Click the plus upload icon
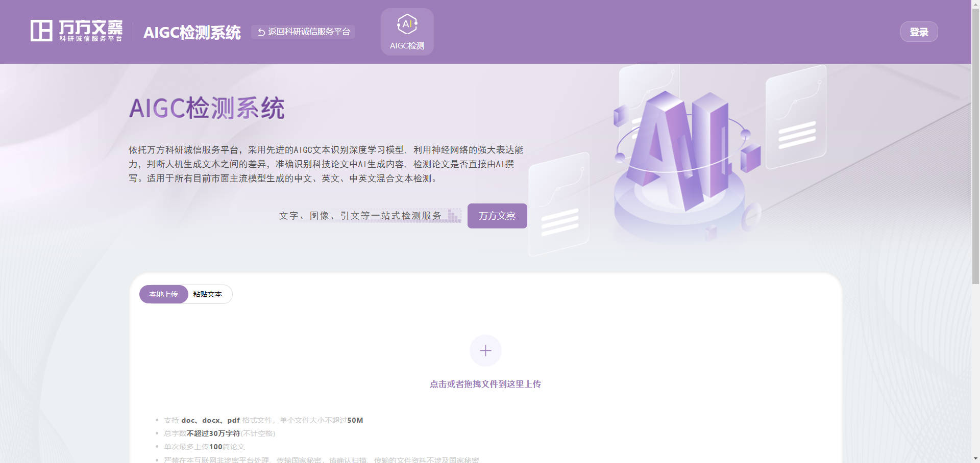 (x=485, y=351)
